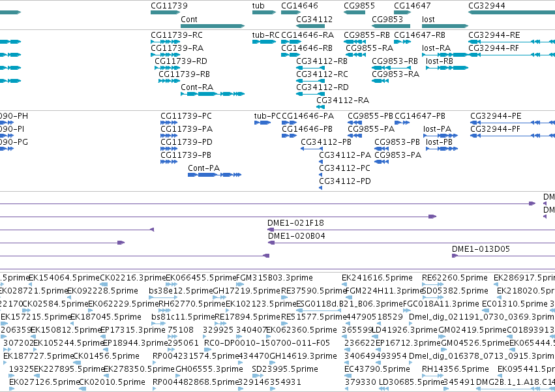The height and width of the screenshot is (392, 555).
Task: Click protein CG9855-PB
Action: point(355,123)
